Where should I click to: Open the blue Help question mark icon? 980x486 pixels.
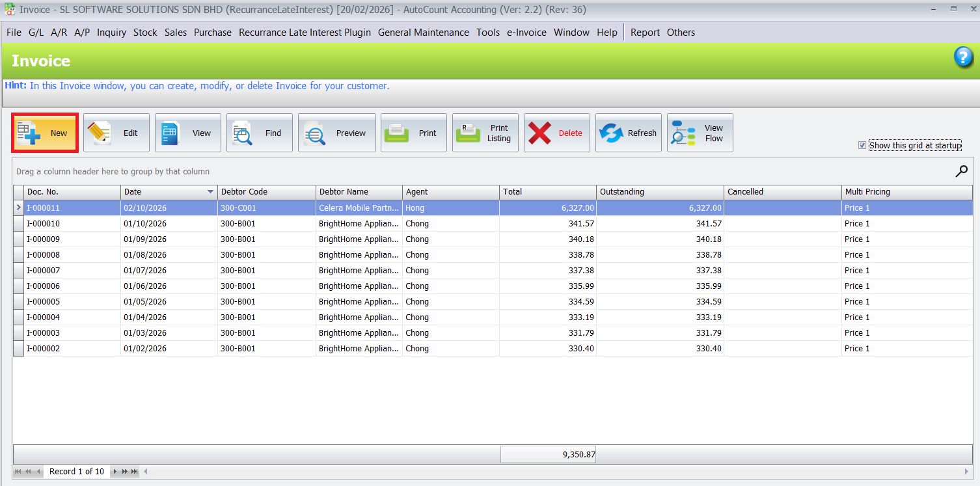(x=963, y=57)
